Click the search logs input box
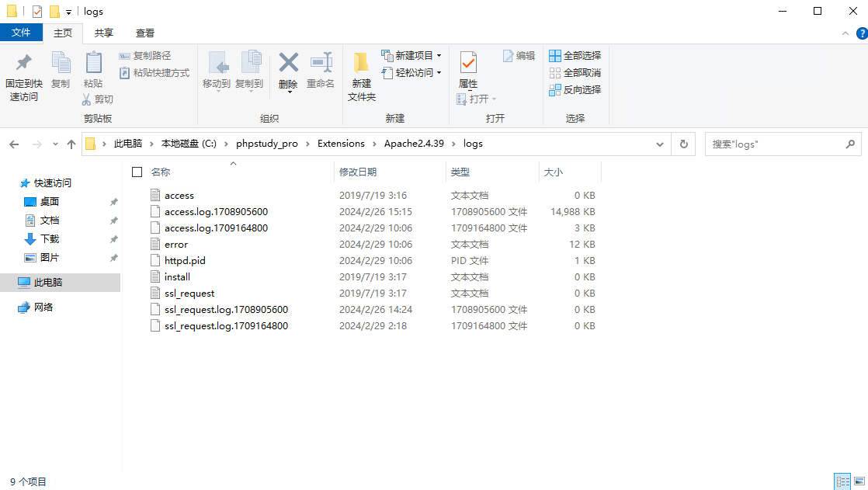 pyautogui.click(x=776, y=144)
